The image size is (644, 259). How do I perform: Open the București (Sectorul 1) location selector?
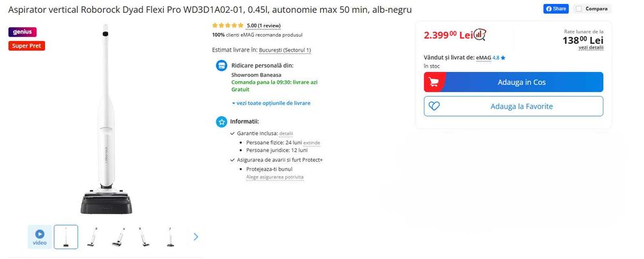[x=285, y=50]
